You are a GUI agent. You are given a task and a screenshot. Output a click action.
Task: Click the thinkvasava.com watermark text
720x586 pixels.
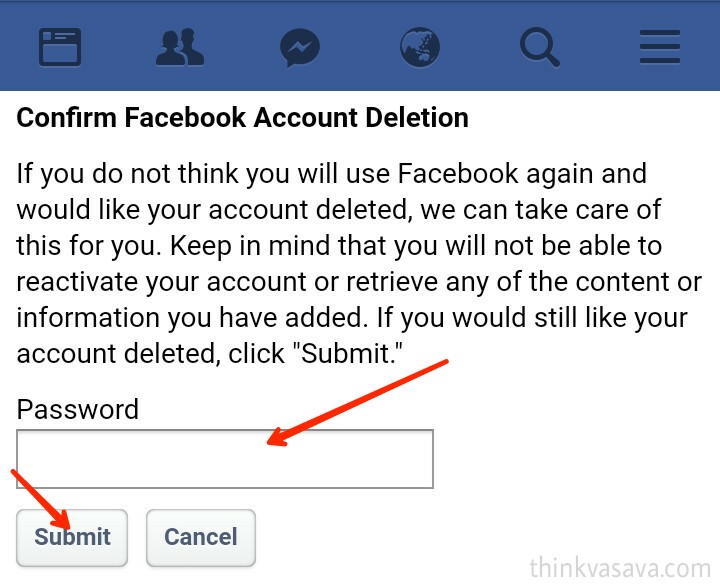(x=620, y=567)
